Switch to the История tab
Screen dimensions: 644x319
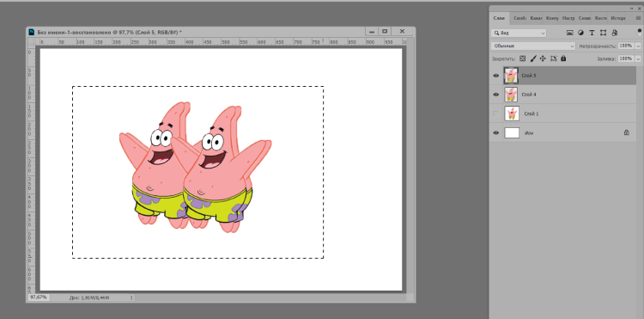[x=617, y=18]
